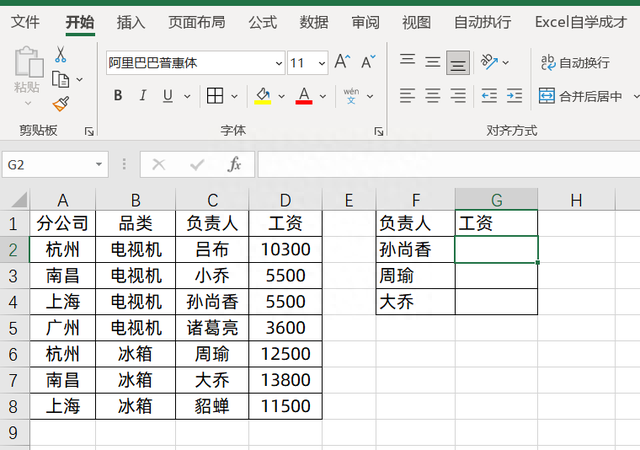The height and width of the screenshot is (450, 640).
Task: Open the font name dropdown 阿里巴巴普惠体
Action: click(x=279, y=63)
